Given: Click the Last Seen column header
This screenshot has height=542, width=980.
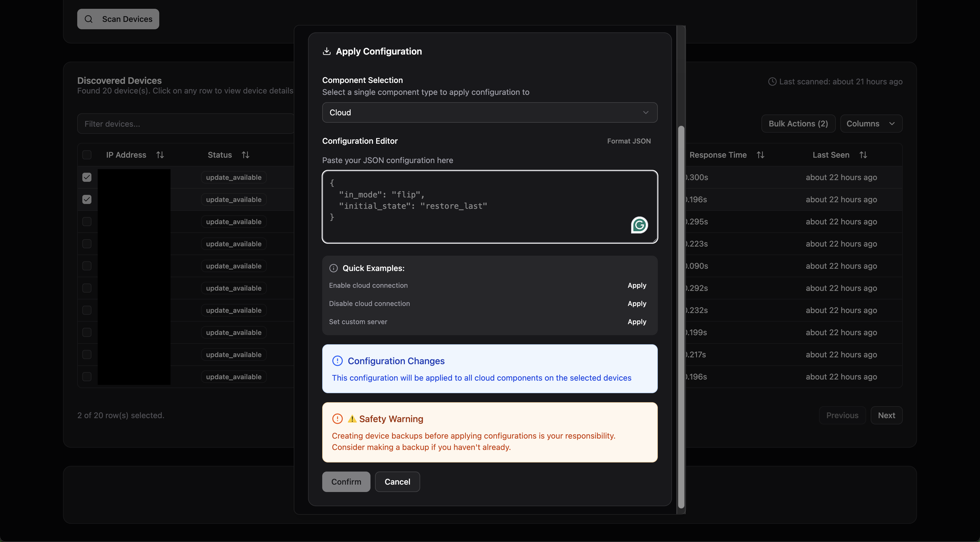Looking at the screenshot, I should [831, 155].
